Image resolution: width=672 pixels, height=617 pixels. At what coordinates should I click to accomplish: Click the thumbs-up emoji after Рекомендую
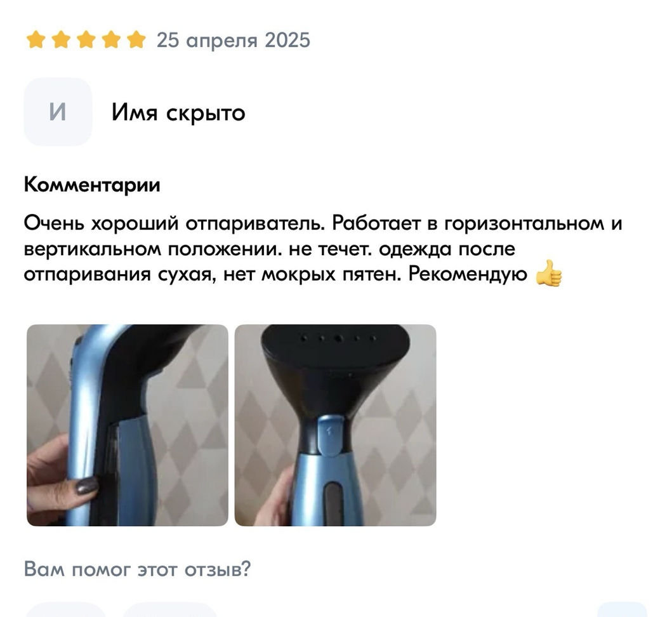(x=548, y=274)
